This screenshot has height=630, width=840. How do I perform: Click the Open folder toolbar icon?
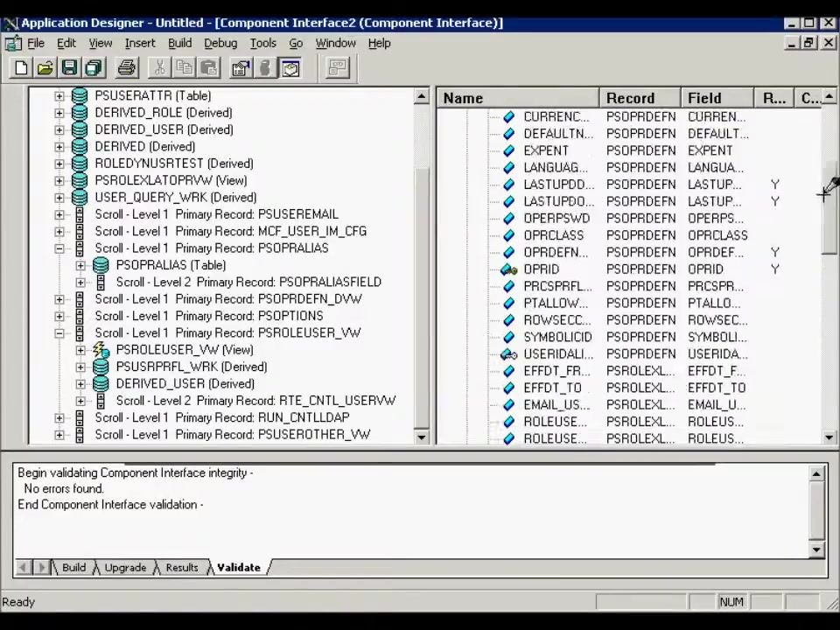click(x=45, y=68)
